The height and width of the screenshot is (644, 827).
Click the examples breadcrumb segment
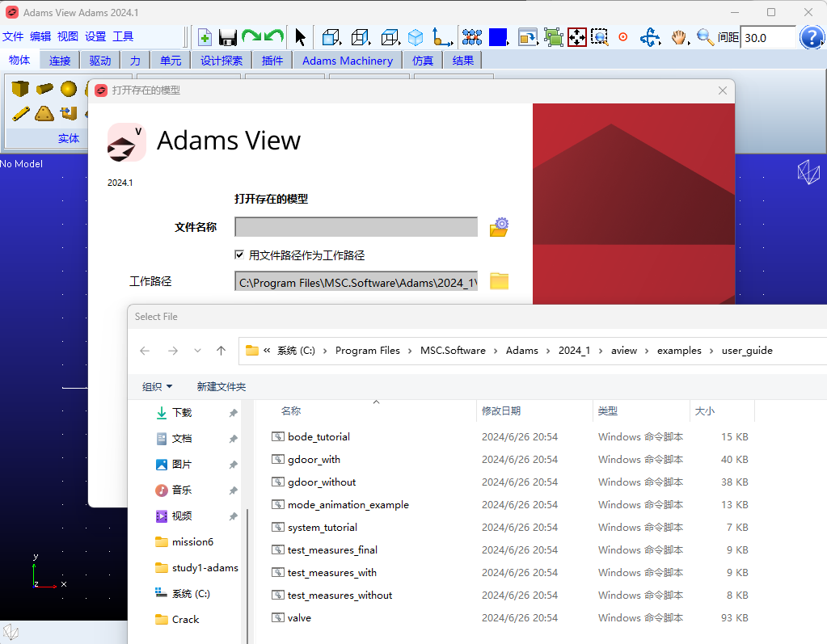pyautogui.click(x=679, y=351)
